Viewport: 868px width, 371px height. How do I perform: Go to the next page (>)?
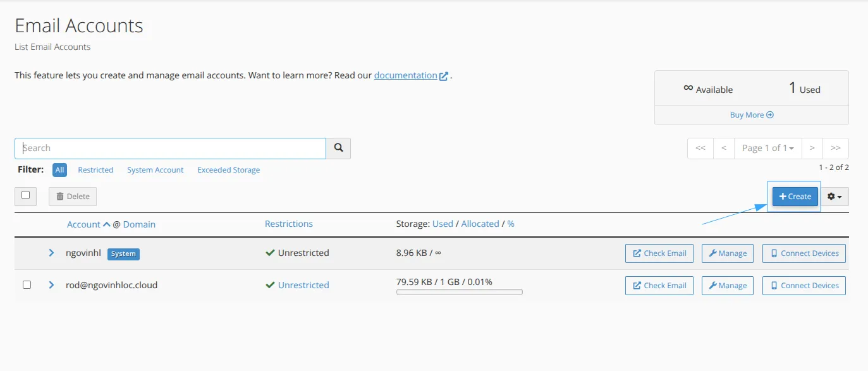coord(812,148)
